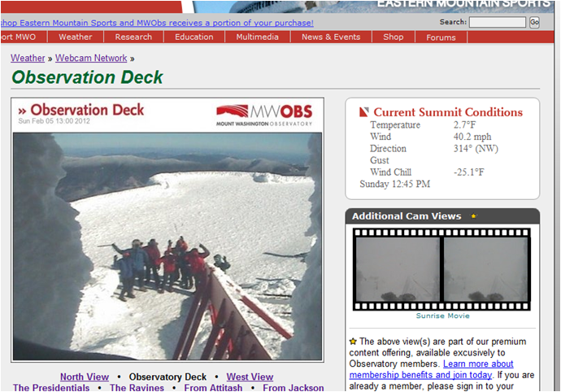Open the Education menu

point(194,37)
